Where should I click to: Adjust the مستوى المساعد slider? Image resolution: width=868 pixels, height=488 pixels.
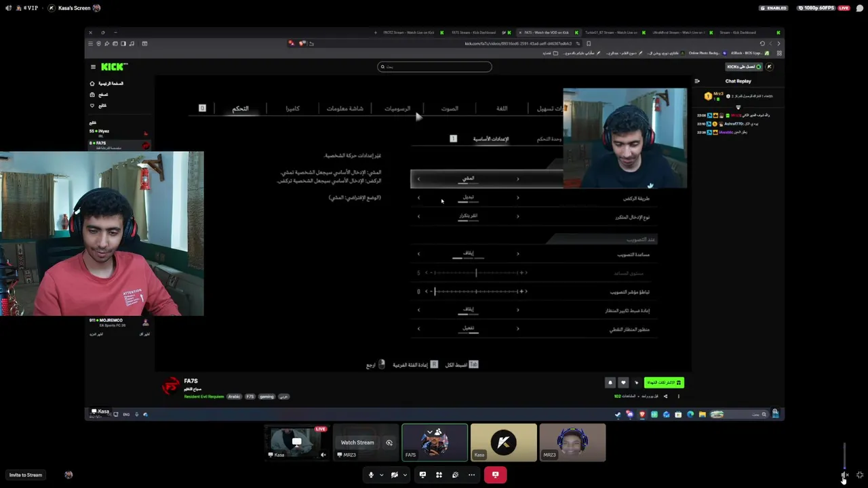click(476, 272)
